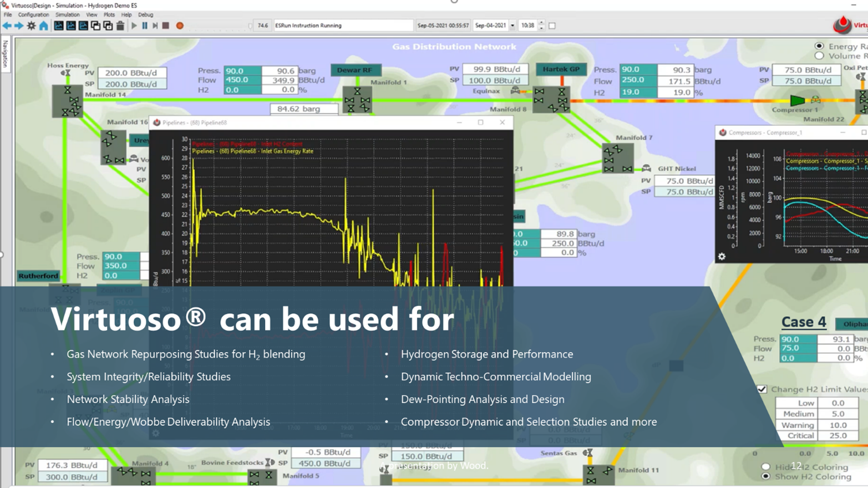Open the Configuration menu
The image size is (868, 488).
coord(33,15)
